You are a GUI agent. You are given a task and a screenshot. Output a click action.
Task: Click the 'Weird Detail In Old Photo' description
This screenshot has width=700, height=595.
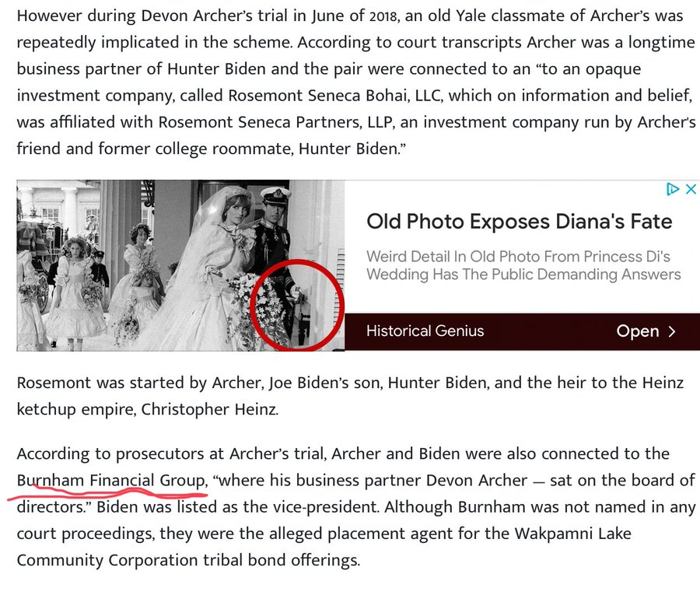523,265
